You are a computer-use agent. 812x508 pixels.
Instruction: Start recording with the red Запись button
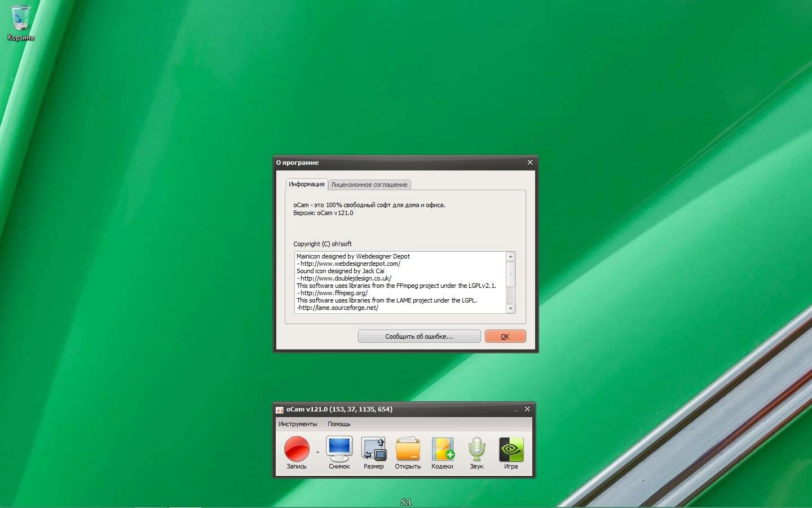[297, 453]
